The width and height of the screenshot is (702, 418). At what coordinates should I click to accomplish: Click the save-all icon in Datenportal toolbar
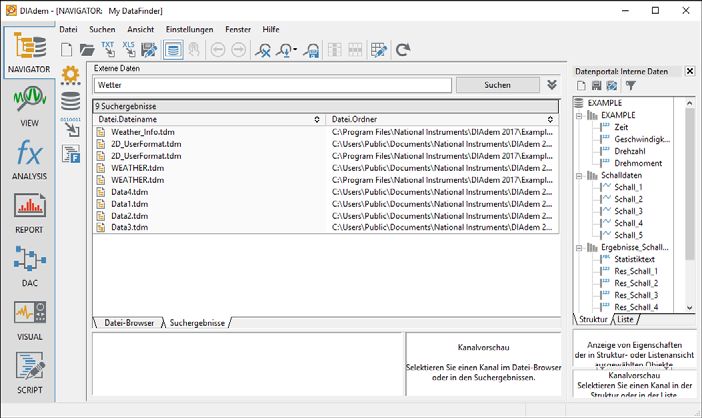click(x=612, y=85)
